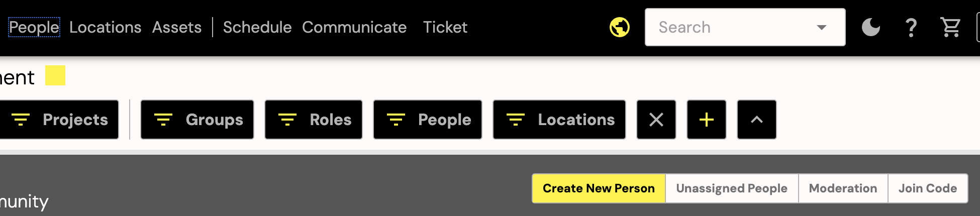This screenshot has width=980, height=216.
Task: Add a filter with plus icon
Action: pos(707,120)
